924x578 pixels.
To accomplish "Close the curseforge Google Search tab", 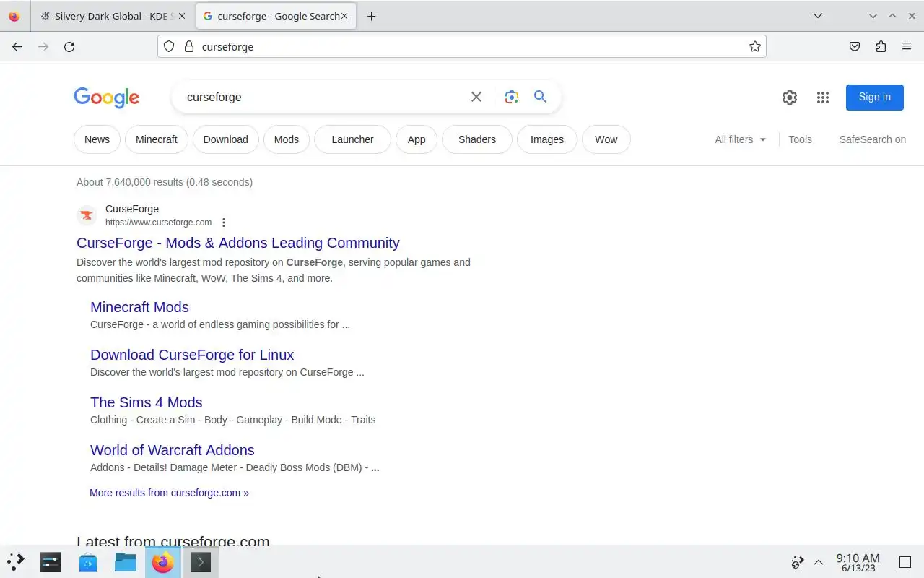I will [344, 16].
